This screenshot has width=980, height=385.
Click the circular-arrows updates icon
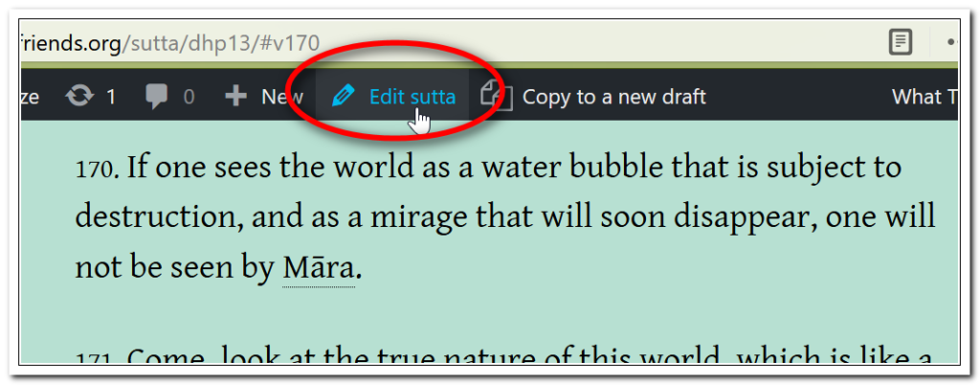[80, 96]
